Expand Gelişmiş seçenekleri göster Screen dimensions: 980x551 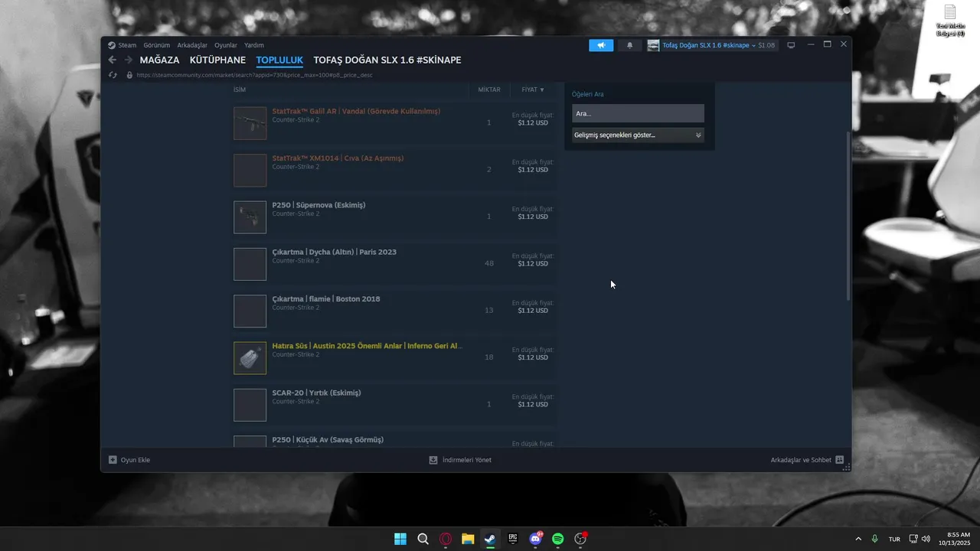(x=638, y=135)
